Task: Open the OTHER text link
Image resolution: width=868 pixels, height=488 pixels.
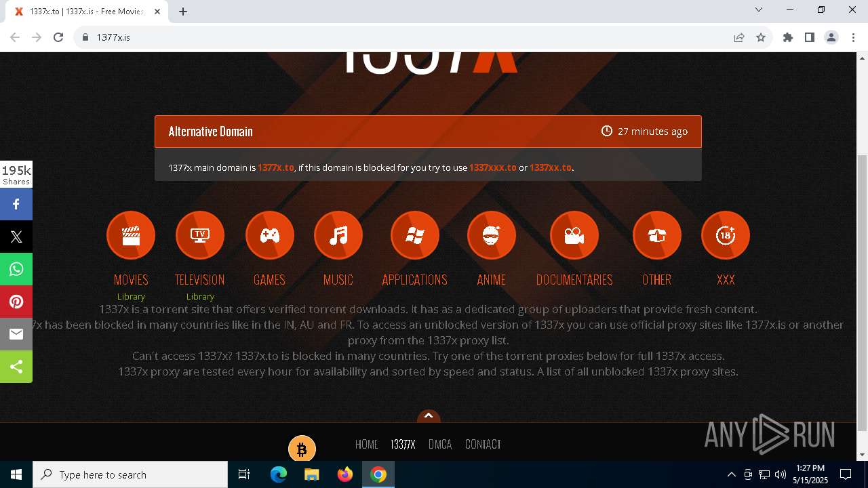Action: click(x=656, y=280)
